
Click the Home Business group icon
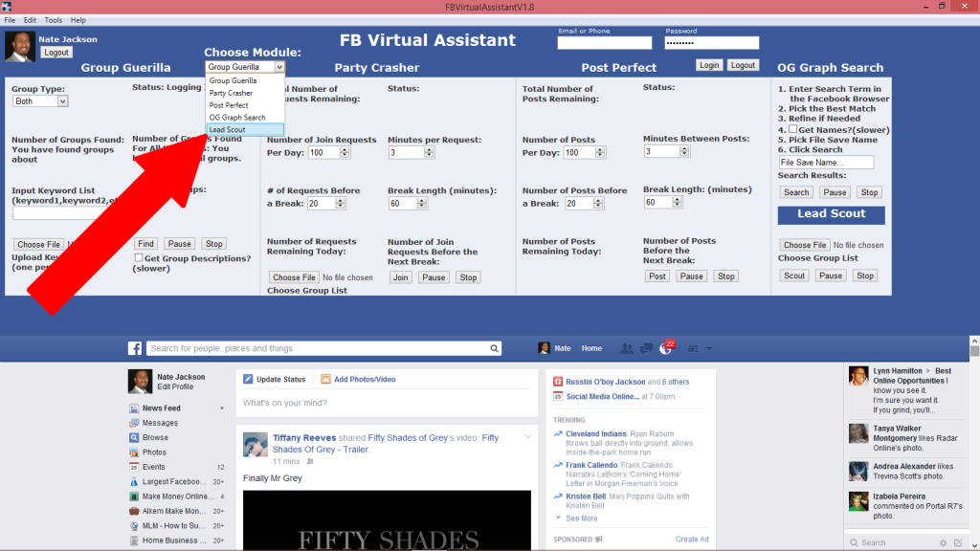134,540
